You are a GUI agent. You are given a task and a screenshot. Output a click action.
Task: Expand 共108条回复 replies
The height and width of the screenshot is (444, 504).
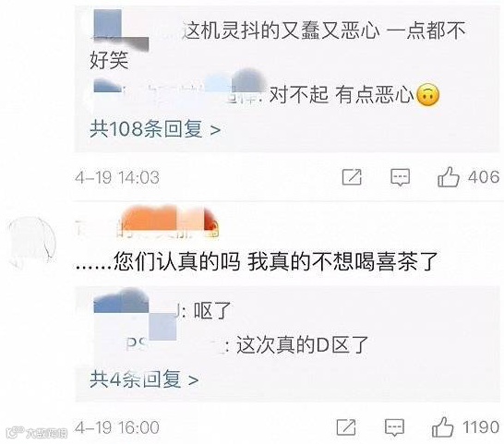(x=155, y=129)
